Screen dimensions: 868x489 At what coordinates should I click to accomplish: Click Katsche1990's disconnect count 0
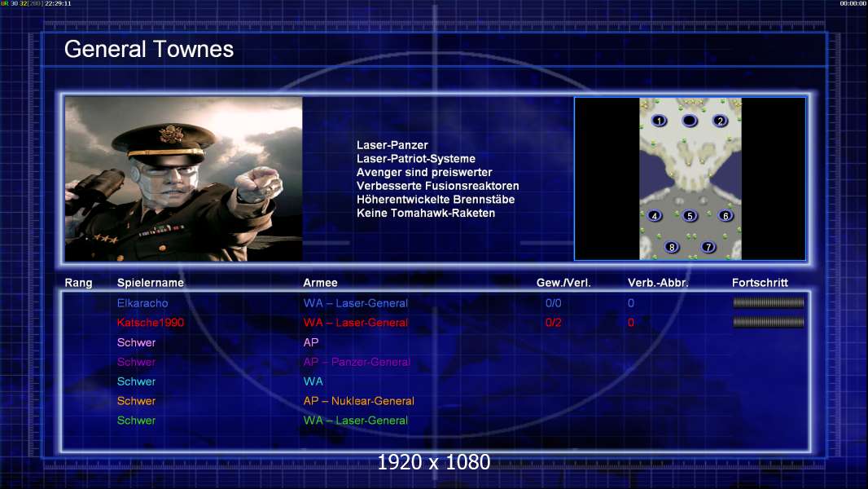click(x=630, y=322)
